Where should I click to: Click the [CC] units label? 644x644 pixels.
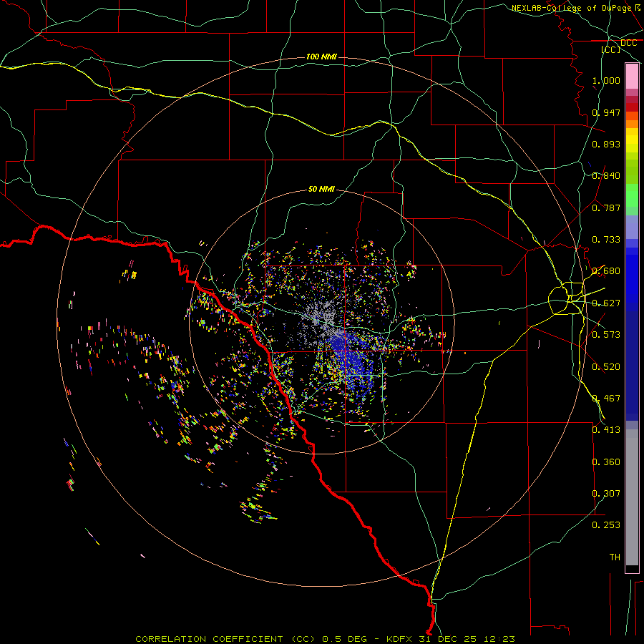click(611, 49)
